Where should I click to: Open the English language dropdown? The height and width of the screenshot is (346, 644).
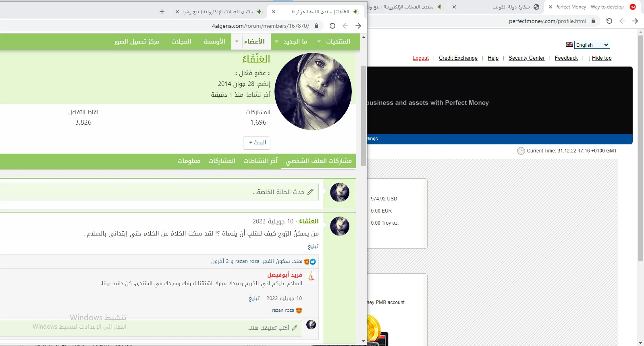592,45
